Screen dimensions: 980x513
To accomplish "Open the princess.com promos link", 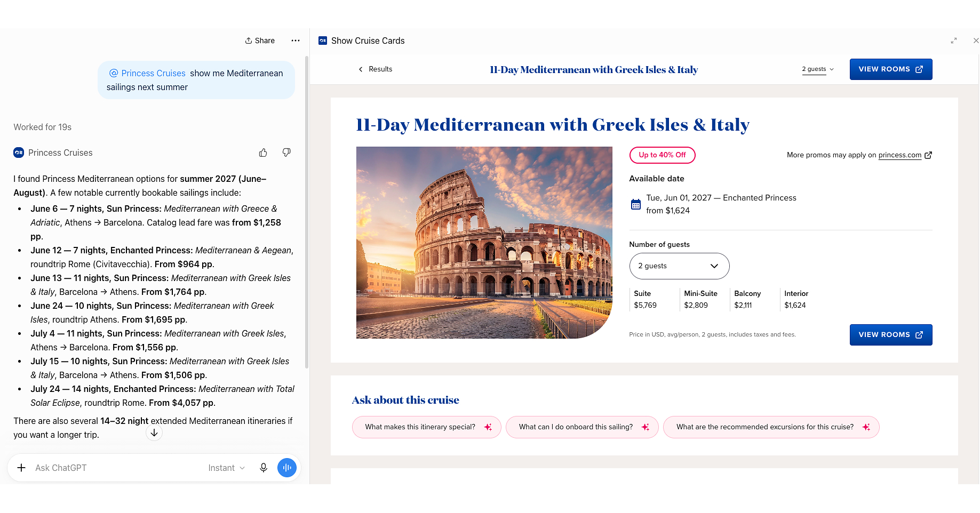I will (x=900, y=155).
